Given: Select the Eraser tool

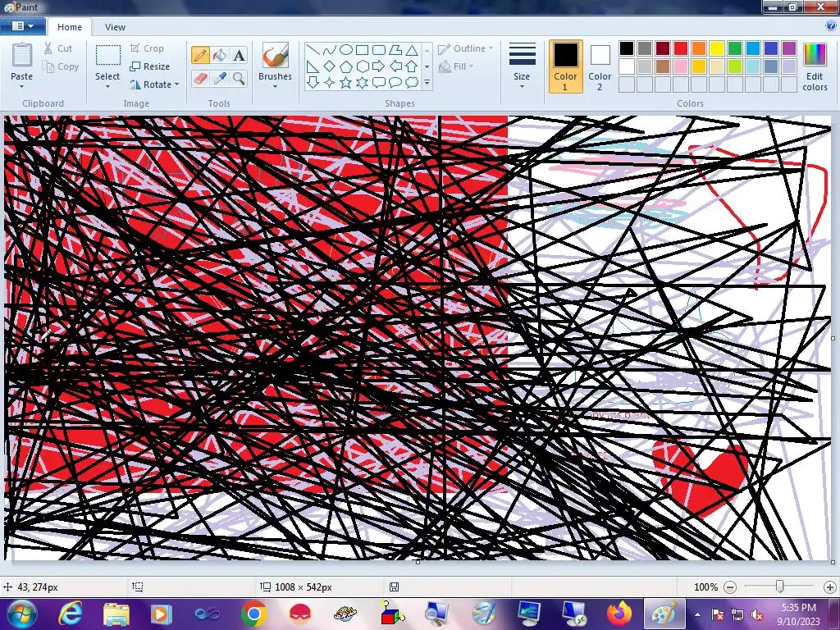Looking at the screenshot, I should (200, 79).
